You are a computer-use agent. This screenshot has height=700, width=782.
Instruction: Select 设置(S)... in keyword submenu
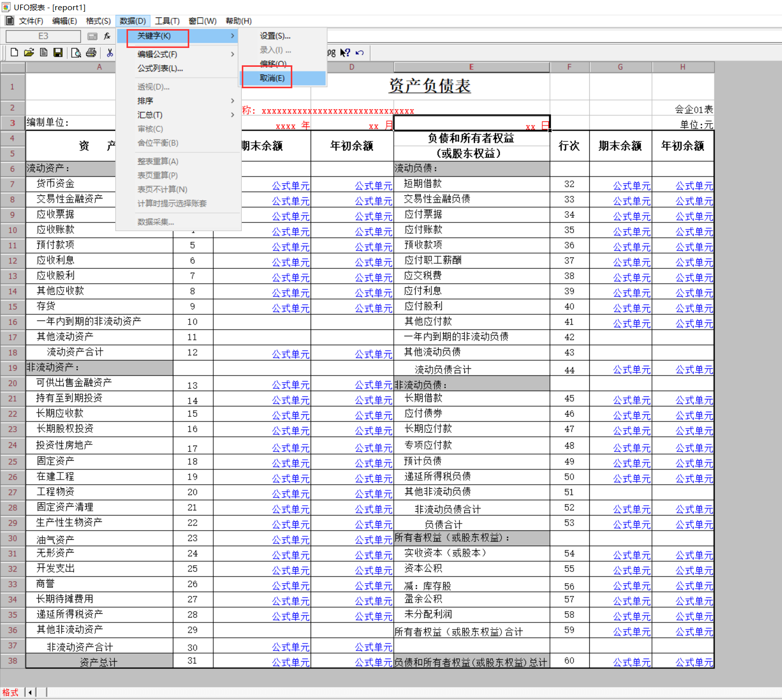pos(283,36)
